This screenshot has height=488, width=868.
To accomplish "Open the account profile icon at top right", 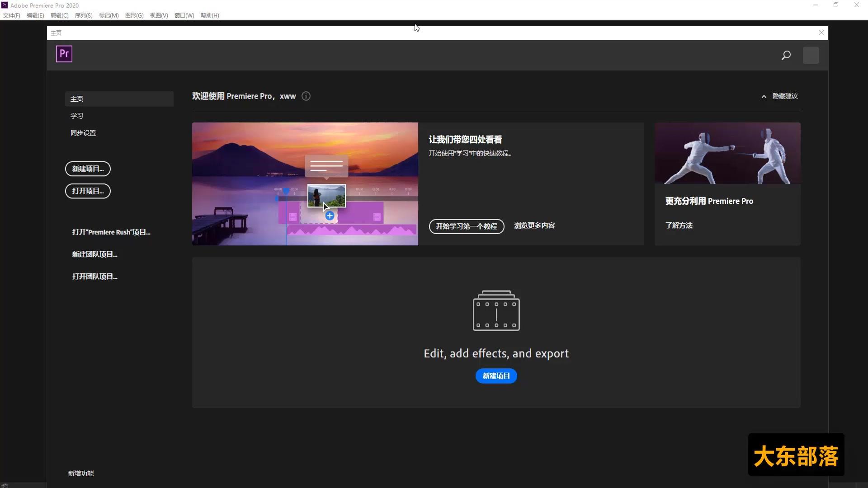I will [x=811, y=55].
